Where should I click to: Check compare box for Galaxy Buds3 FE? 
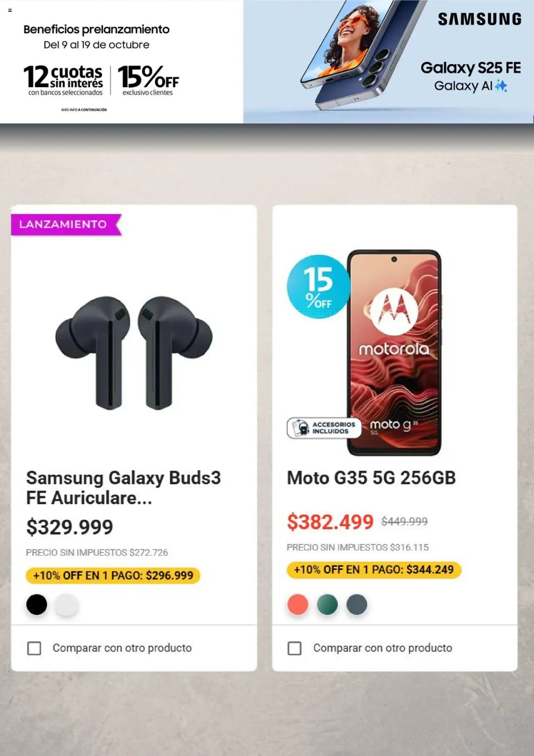pyautogui.click(x=34, y=648)
